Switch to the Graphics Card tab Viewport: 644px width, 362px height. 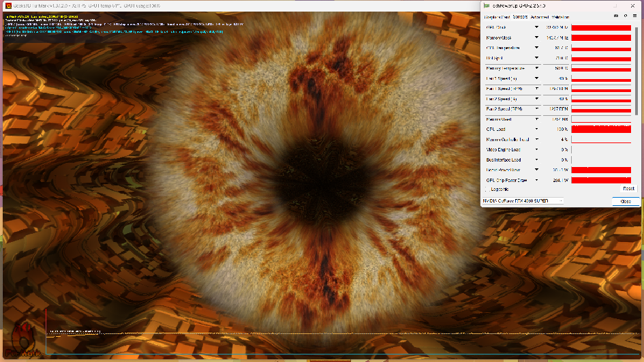pyautogui.click(x=497, y=16)
